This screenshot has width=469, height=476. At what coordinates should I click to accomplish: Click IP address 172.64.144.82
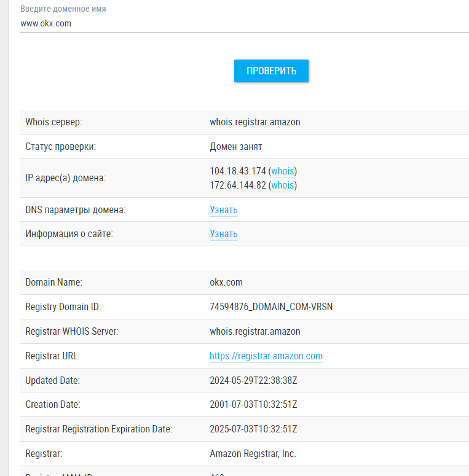click(x=238, y=185)
